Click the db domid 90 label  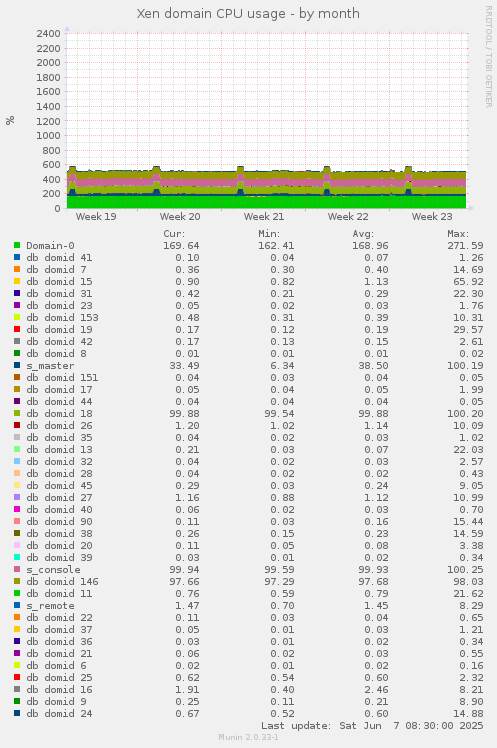pyautogui.click(x=59, y=521)
